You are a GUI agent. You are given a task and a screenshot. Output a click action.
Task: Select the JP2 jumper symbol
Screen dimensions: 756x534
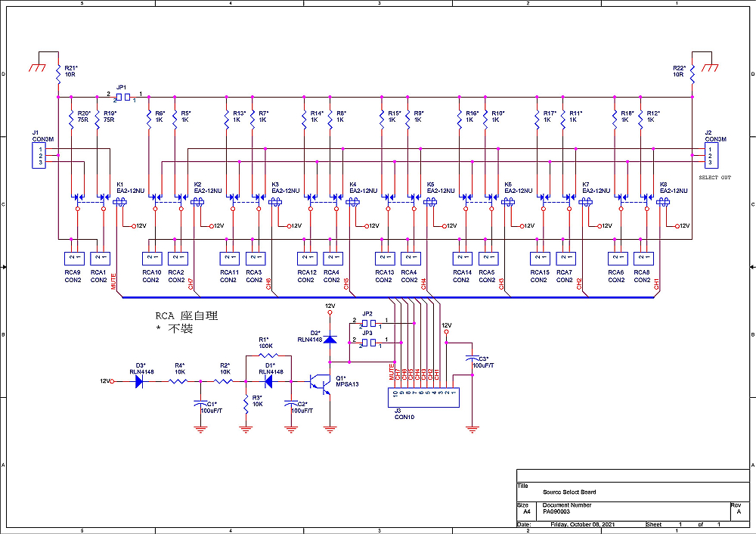pos(367,323)
